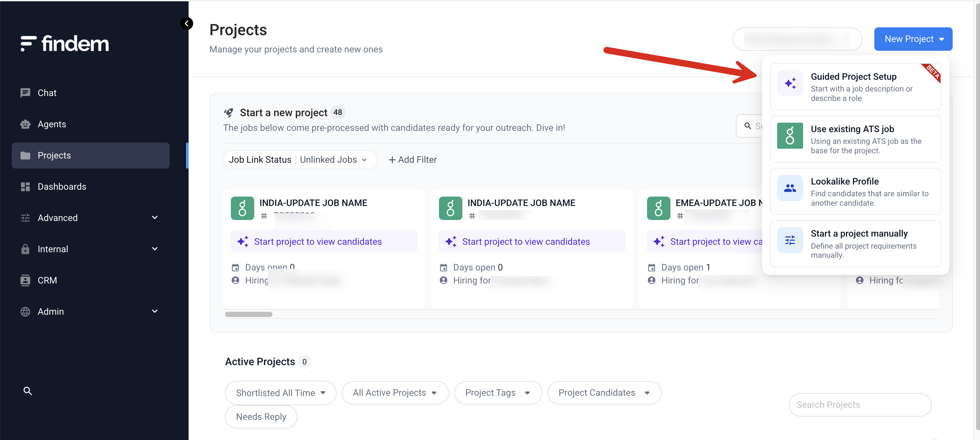Image resolution: width=980 pixels, height=440 pixels.
Task: Expand the Advanced menu chevron
Action: pyautogui.click(x=155, y=218)
